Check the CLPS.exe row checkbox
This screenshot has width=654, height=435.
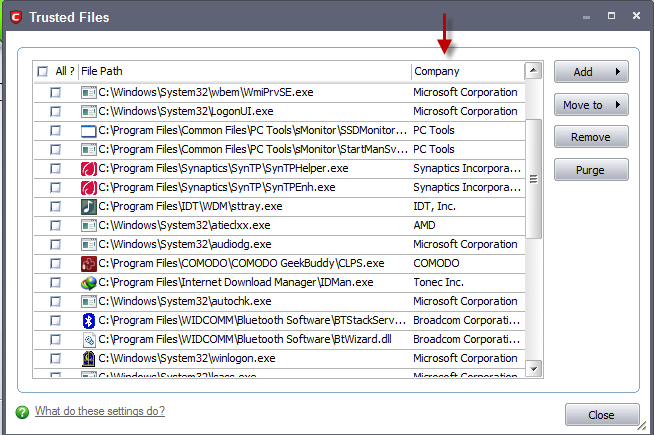(55, 264)
